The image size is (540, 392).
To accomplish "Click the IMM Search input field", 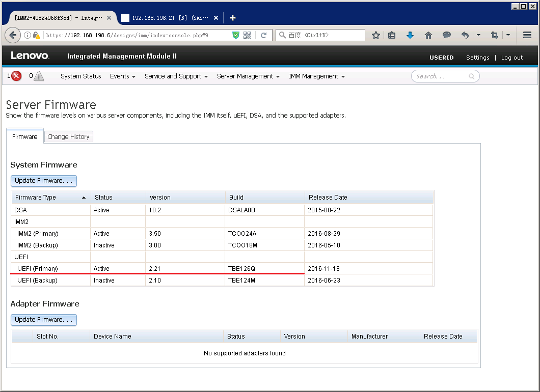I will tap(445, 76).
